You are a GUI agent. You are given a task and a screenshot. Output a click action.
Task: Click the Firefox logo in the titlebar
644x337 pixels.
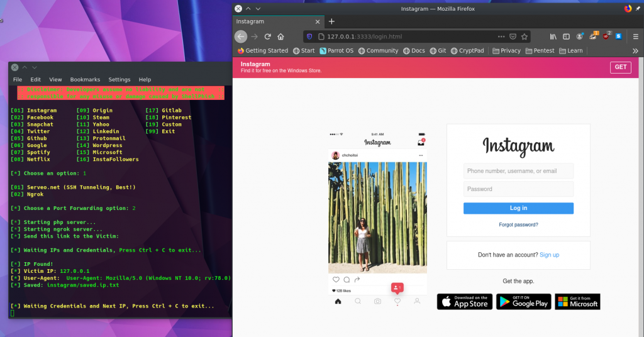click(x=628, y=9)
